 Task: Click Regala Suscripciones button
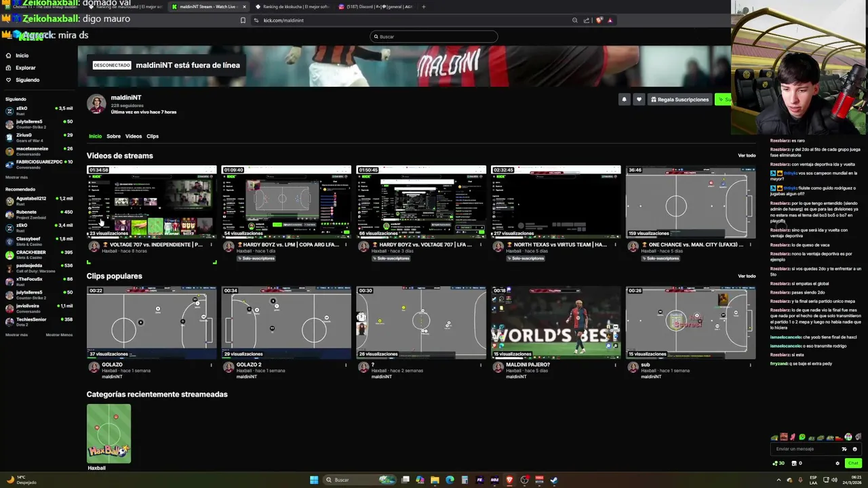click(679, 100)
